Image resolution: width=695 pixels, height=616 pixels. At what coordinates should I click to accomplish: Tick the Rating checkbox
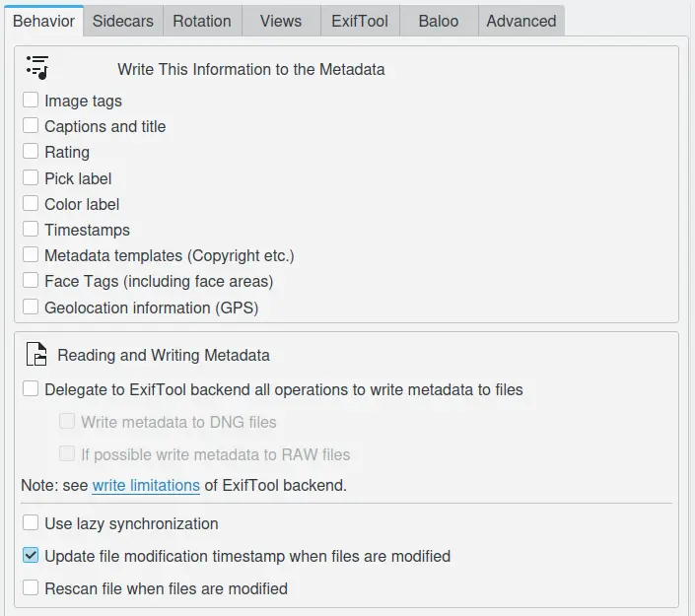[x=31, y=152]
